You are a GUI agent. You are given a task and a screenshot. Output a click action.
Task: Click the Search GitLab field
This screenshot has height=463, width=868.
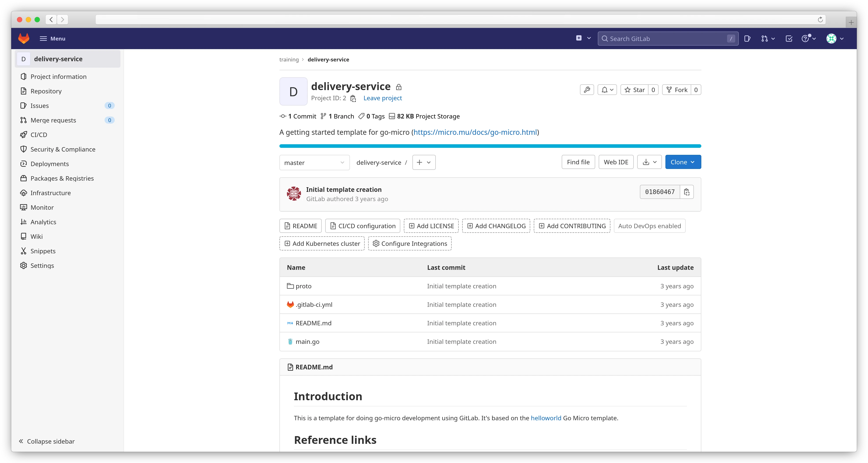point(667,38)
